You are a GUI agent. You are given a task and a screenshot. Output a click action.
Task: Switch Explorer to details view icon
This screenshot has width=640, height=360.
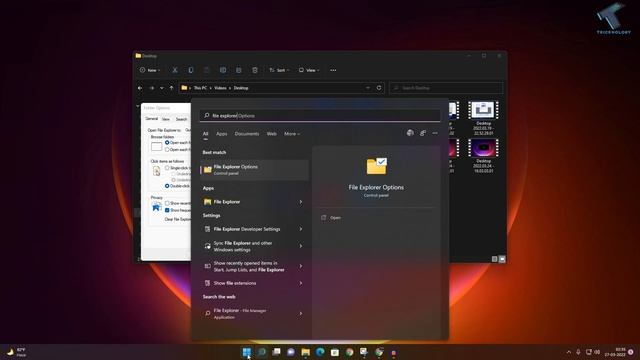[x=494, y=259]
